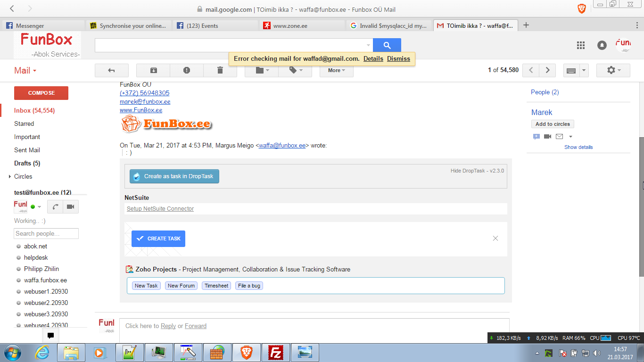
Task: Open the FunBox account avatar menu
Action: coord(623,45)
